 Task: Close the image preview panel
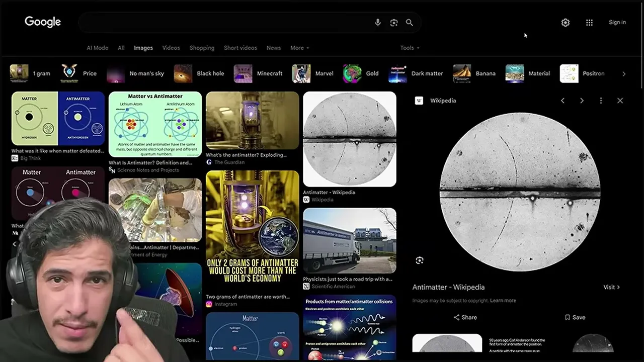click(620, 101)
